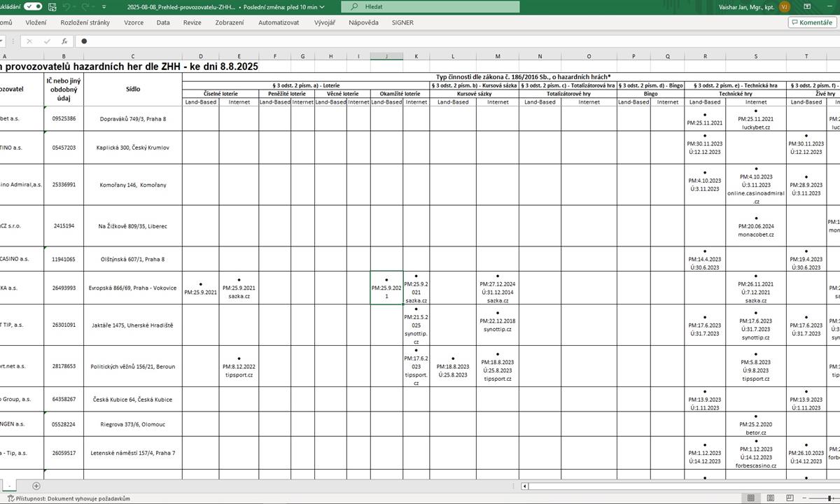This screenshot has height=504, width=840.
Task: Switch to Normal view in status bar
Action: pyautogui.click(x=750, y=498)
